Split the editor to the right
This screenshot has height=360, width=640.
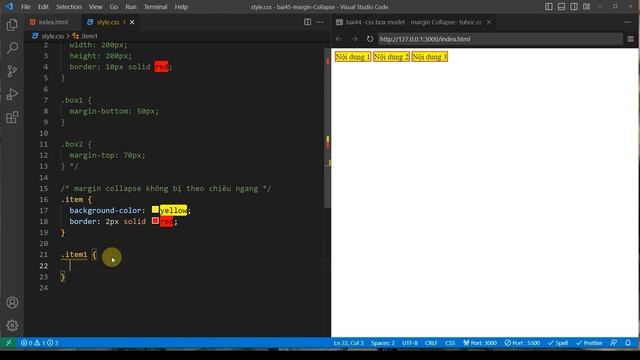pos(307,22)
